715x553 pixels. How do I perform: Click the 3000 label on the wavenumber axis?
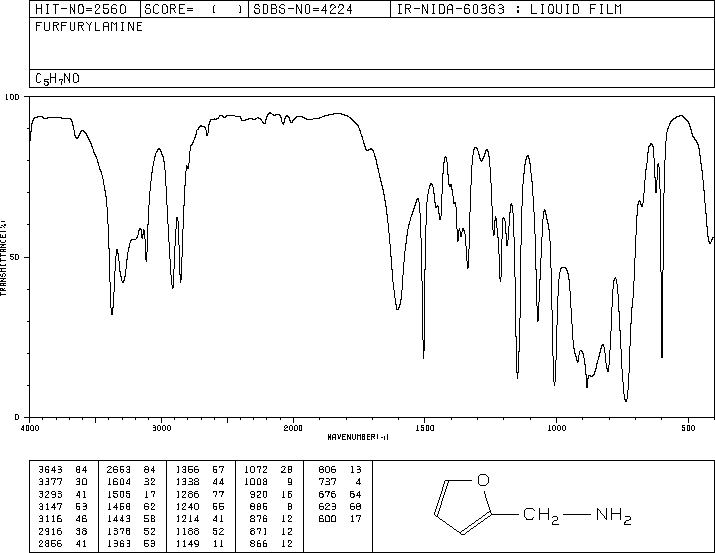161,428
